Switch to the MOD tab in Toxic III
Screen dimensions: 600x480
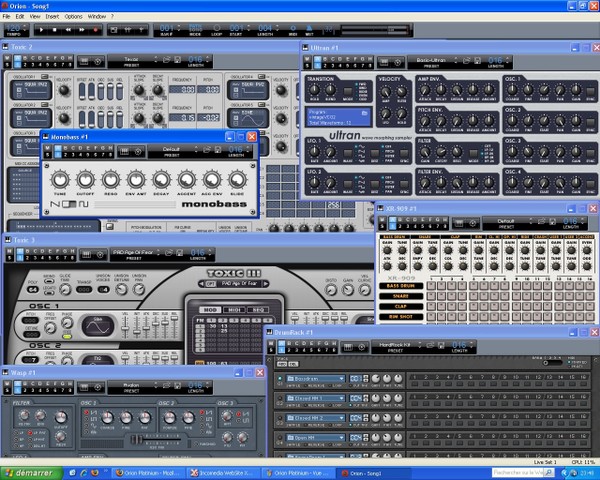[210, 310]
